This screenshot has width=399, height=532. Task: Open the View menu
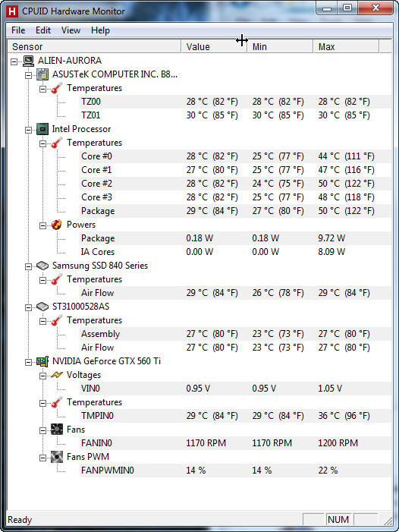pyautogui.click(x=71, y=30)
